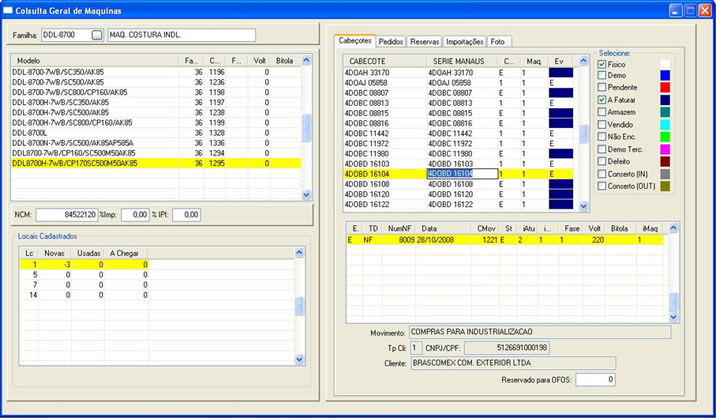Click the CNPJ/CPF field
This screenshot has width=716, height=418.
coord(507,348)
